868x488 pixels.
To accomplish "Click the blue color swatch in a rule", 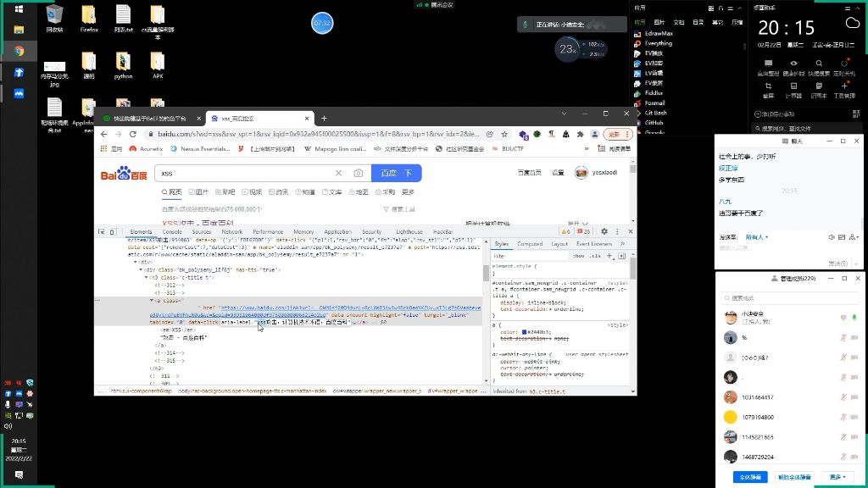I will pyautogui.click(x=524, y=332).
